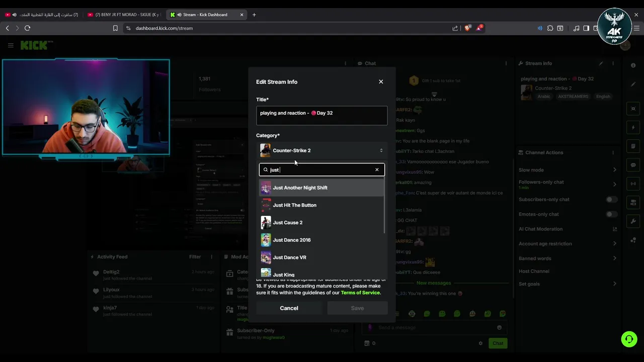
Task: Switch to the BENY JR FT MORAD tab
Action: point(124,15)
